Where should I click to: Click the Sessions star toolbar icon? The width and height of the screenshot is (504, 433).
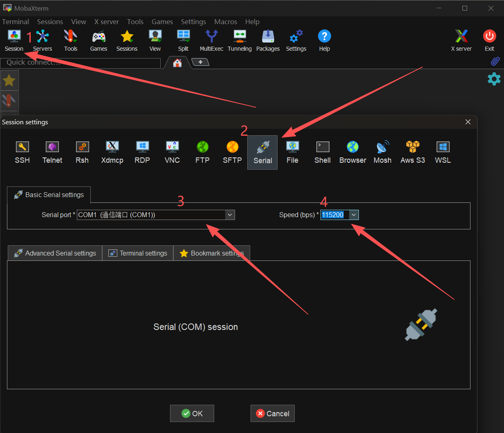[x=127, y=41]
